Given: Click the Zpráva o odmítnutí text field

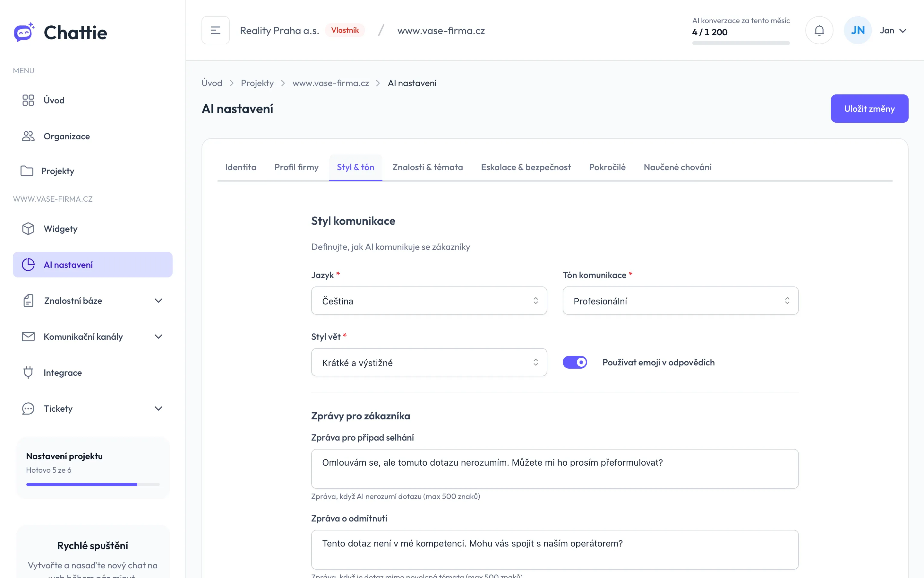Looking at the screenshot, I should pyautogui.click(x=555, y=549).
